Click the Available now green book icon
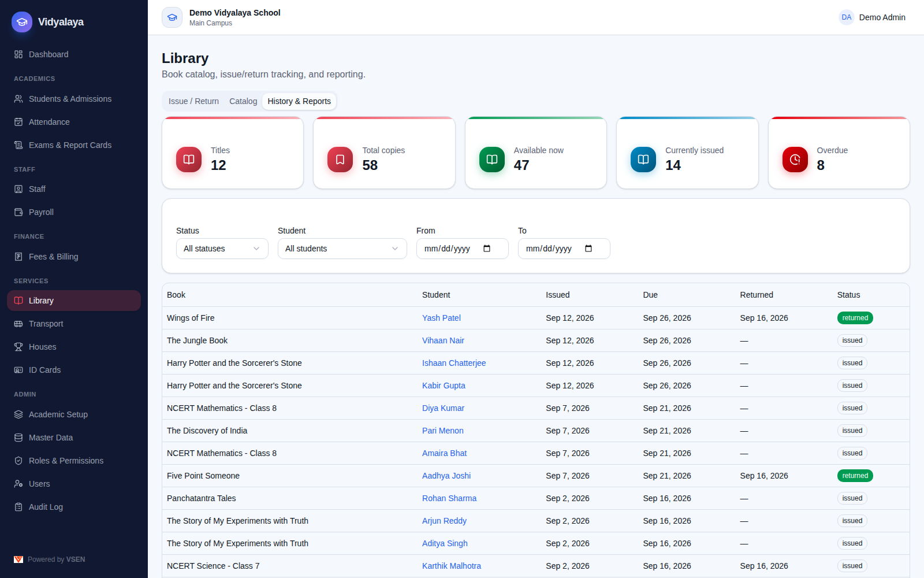924x578 pixels. [x=492, y=160]
